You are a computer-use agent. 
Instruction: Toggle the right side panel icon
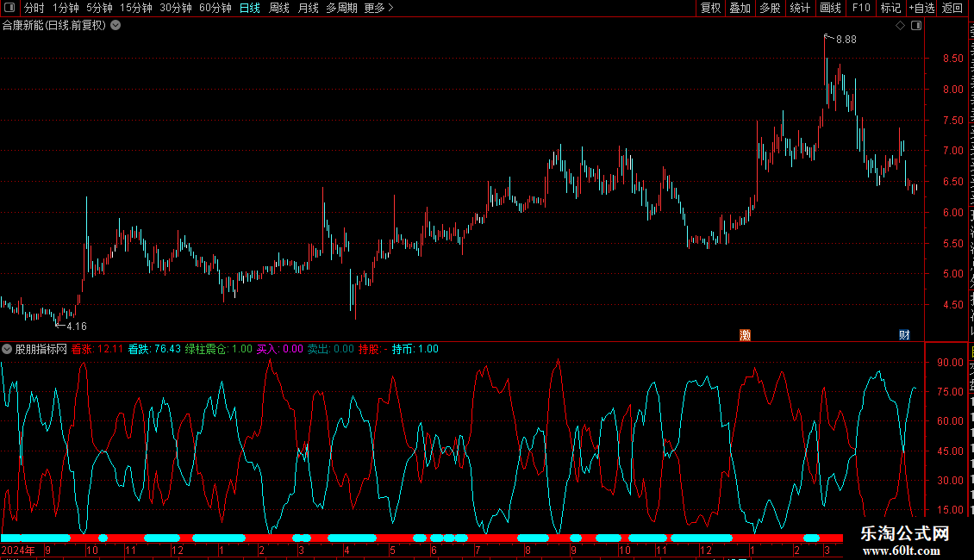coord(916,26)
